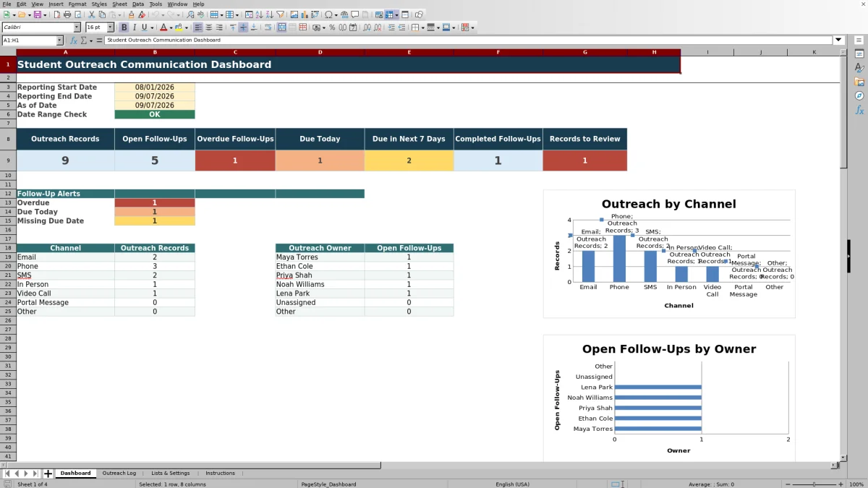Open the sidebar Gallery deck icon
868x488 pixels.
(x=859, y=82)
